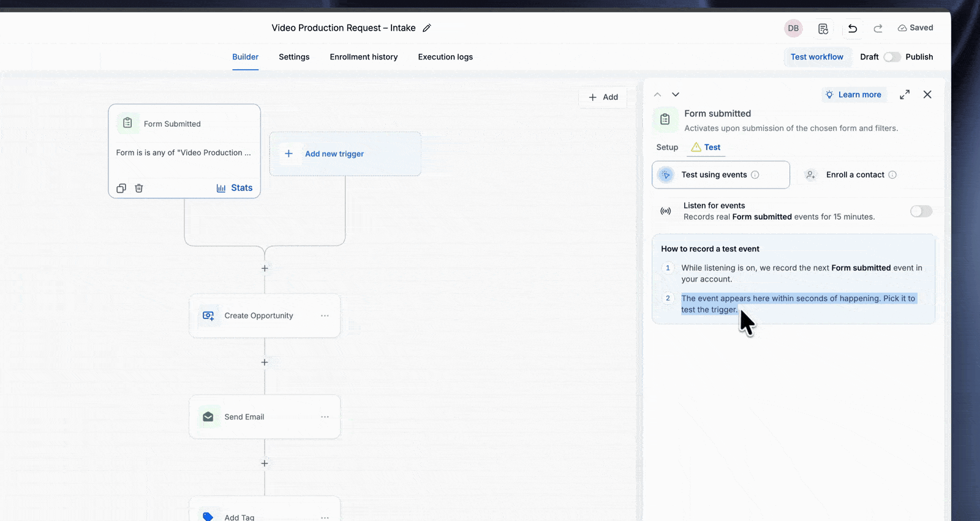Go to previous step with up chevron
The width and height of the screenshot is (980, 521).
point(657,95)
